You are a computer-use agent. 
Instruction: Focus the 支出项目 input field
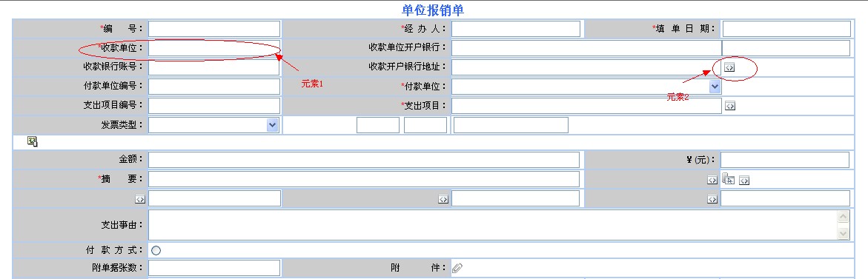click(587, 106)
